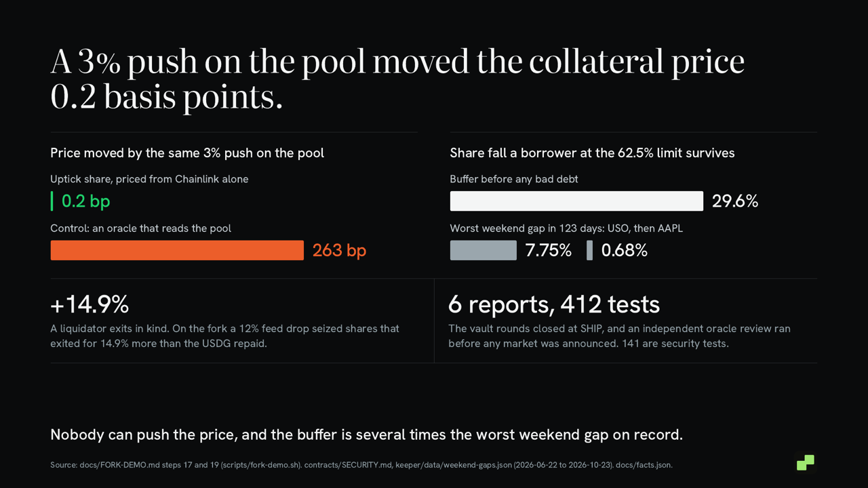
Task: Click the white 29.6% buffer bar
Action: 576,201
